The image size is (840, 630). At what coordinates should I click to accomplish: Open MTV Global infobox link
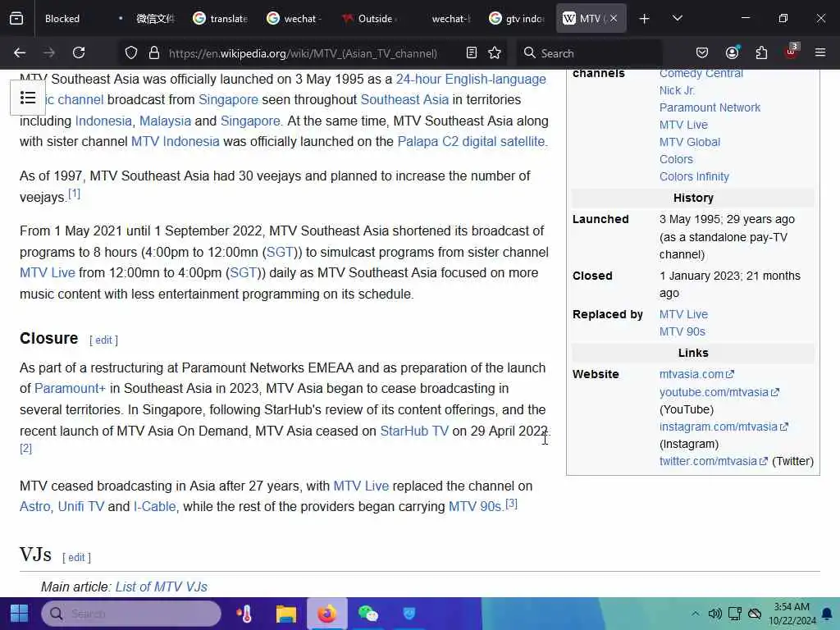point(689,142)
